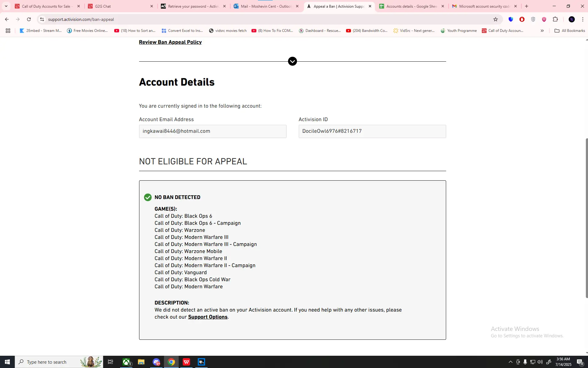Click the browser forward arrow
Image resolution: width=588 pixels, height=368 pixels.
18,19
